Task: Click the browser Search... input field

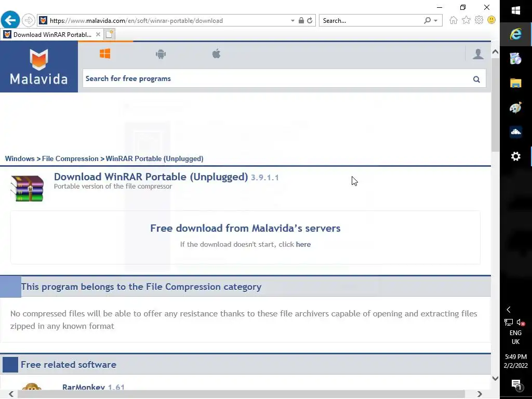Action: (371, 21)
